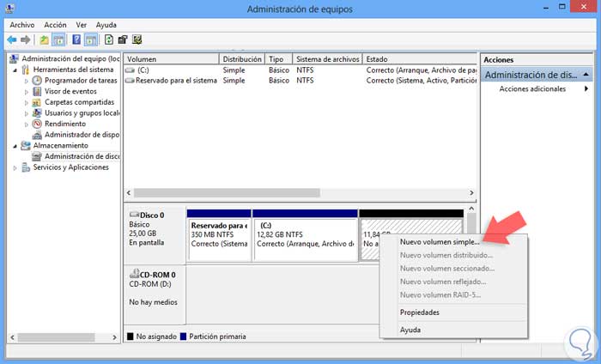The height and width of the screenshot is (364, 601).
Task: Select the (C:) 12,82 GB NTFS partition block
Action: click(x=305, y=240)
